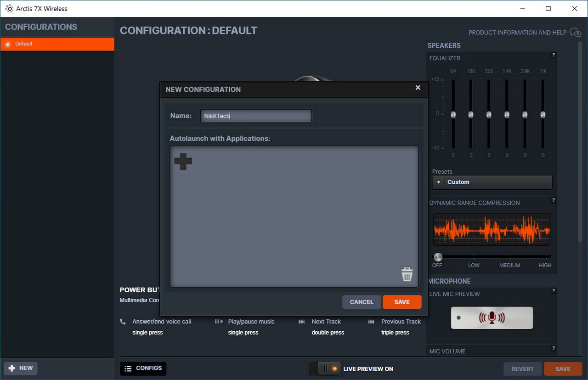The image size is (588, 380).
Task: Click the "Answer/end voice call" label
Action: click(162, 322)
